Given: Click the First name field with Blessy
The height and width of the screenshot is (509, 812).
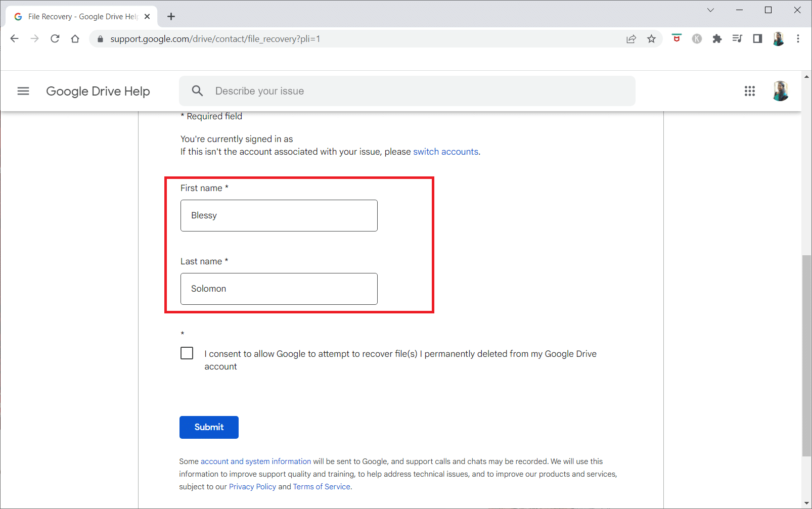Looking at the screenshot, I should point(279,215).
